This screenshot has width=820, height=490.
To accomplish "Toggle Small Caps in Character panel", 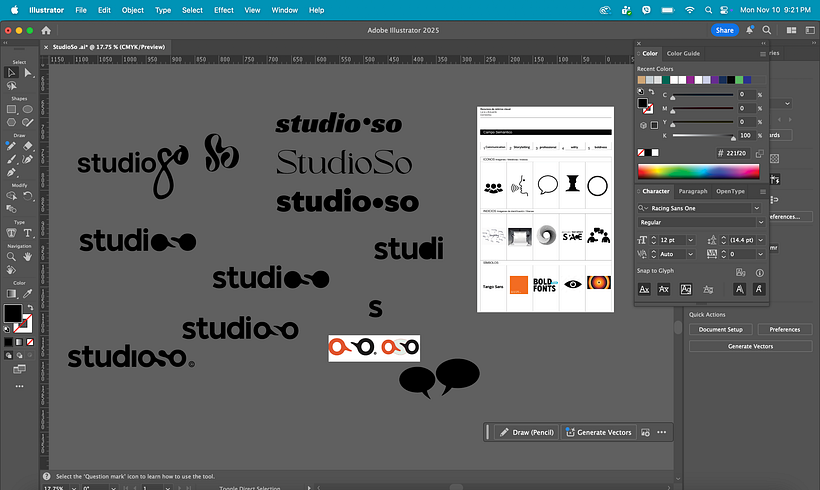I will pos(665,288).
